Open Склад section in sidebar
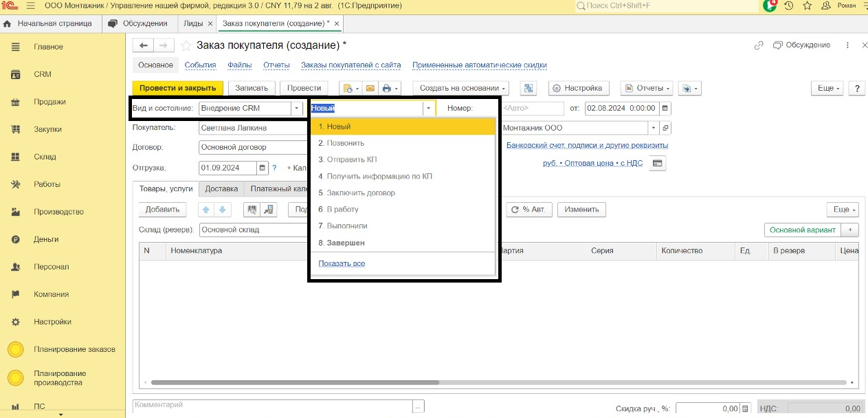The image size is (868, 418). click(x=45, y=157)
